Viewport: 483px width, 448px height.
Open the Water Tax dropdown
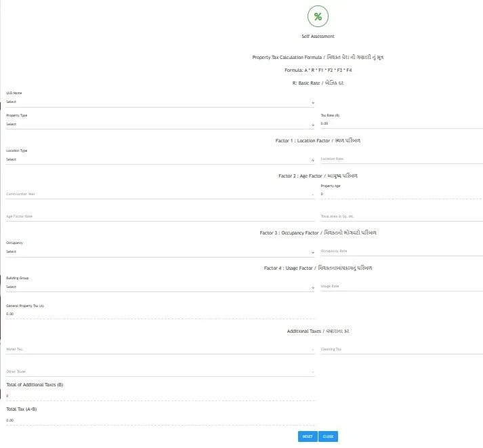(160, 350)
